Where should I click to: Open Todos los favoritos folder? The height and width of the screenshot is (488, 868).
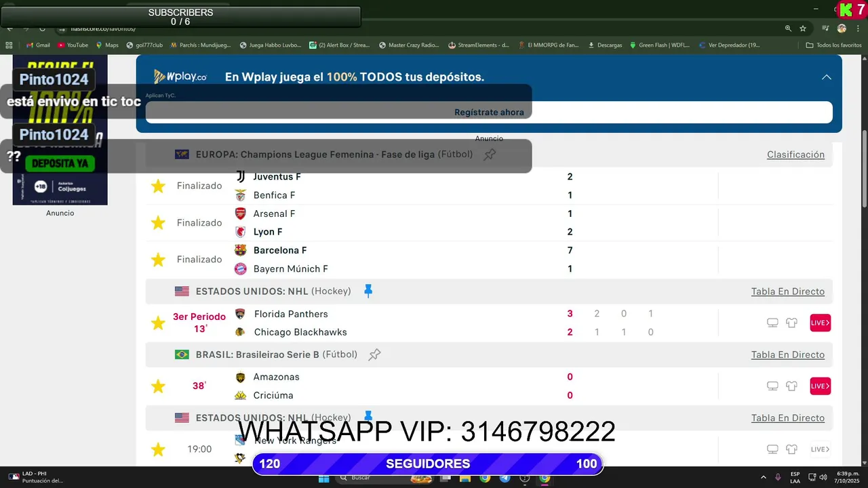click(x=833, y=45)
